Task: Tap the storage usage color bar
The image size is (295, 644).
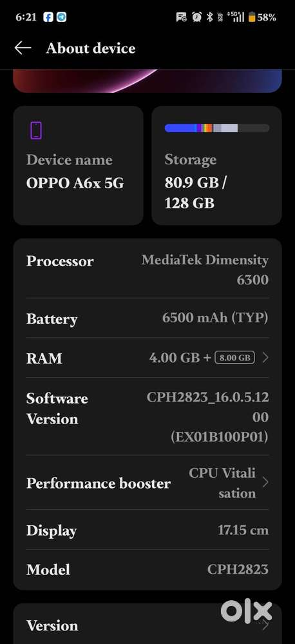Action: click(x=217, y=128)
